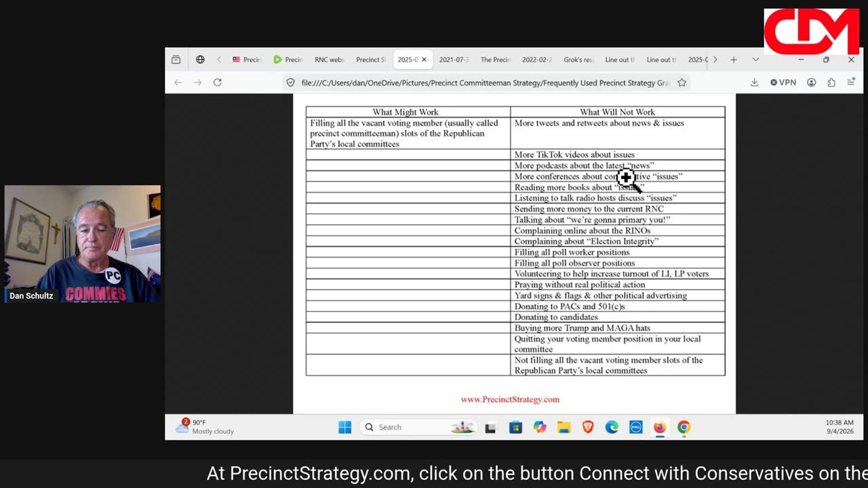Go back with the browser back arrow
The height and width of the screenshot is (488, 868).
(x=178, y=83)
